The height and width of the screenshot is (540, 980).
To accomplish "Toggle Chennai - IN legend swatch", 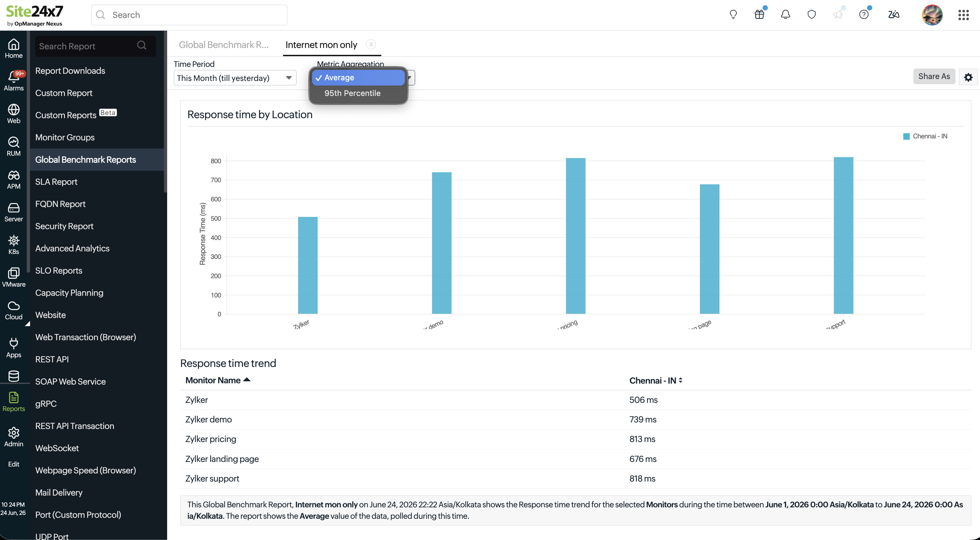I will click(x=906, y=136).
